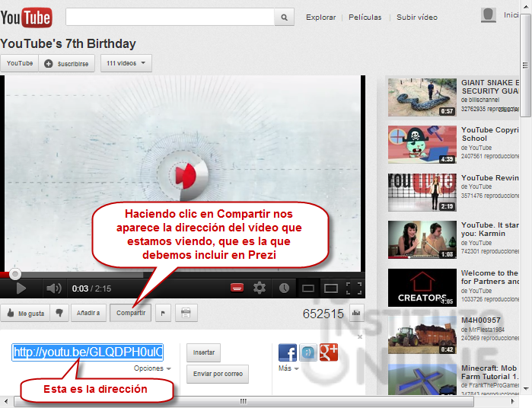This screenshot has height=408, width=532.
Task: Like the video with Me gusta
Action: point(25,313)
